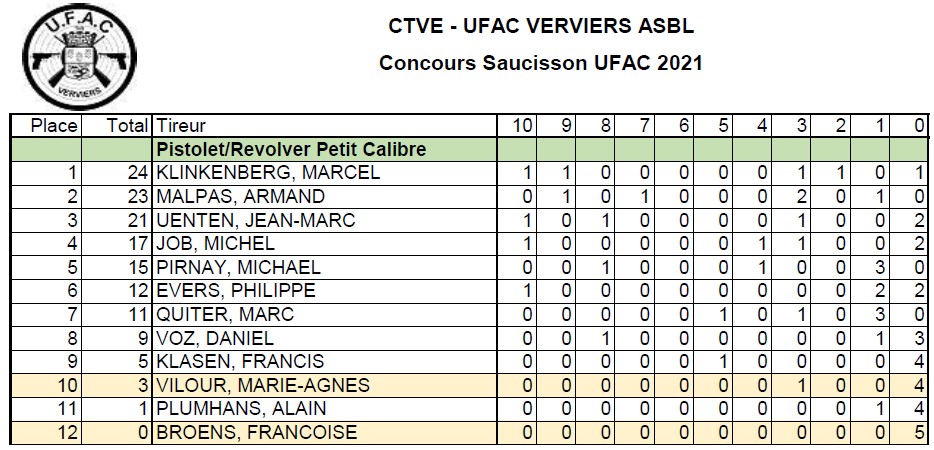Select the 10 score column header

click(x=522, y=126)
